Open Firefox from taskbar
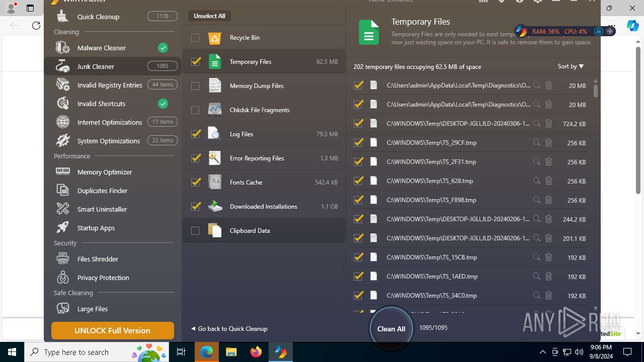Image resolution: width=644 pixels, height=362 pixels. pyautogui.click(x=256, y=352)
